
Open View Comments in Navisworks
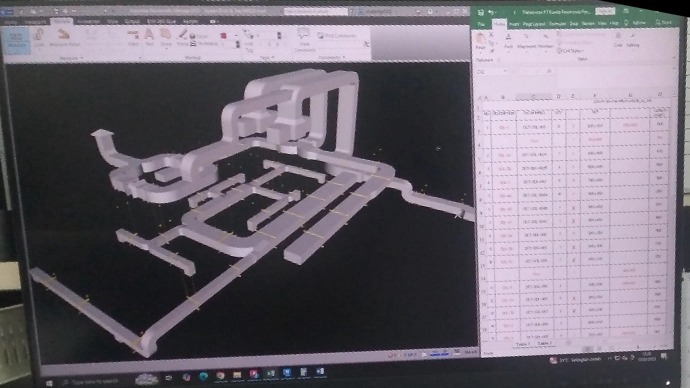click(x=304, y=40)
